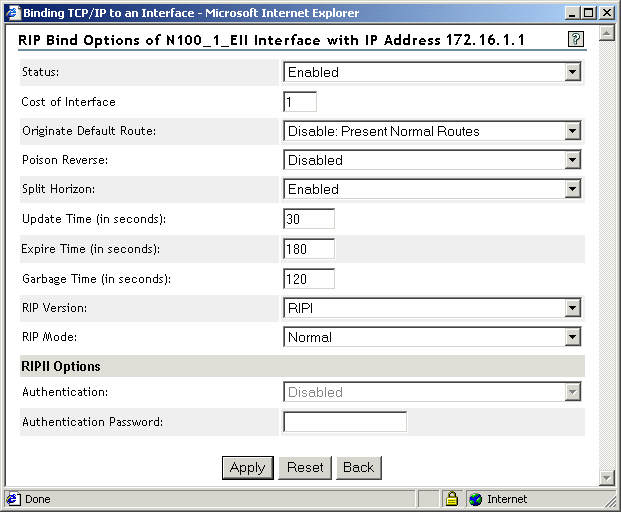
Task: Click the Cost of Interface label
Action: (69, 102)
